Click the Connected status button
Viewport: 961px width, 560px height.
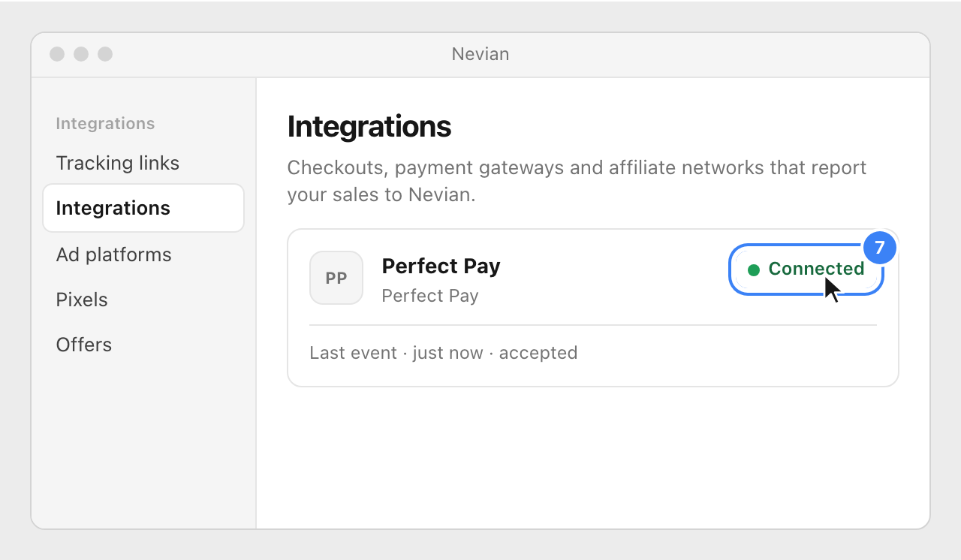coord(806,269)
